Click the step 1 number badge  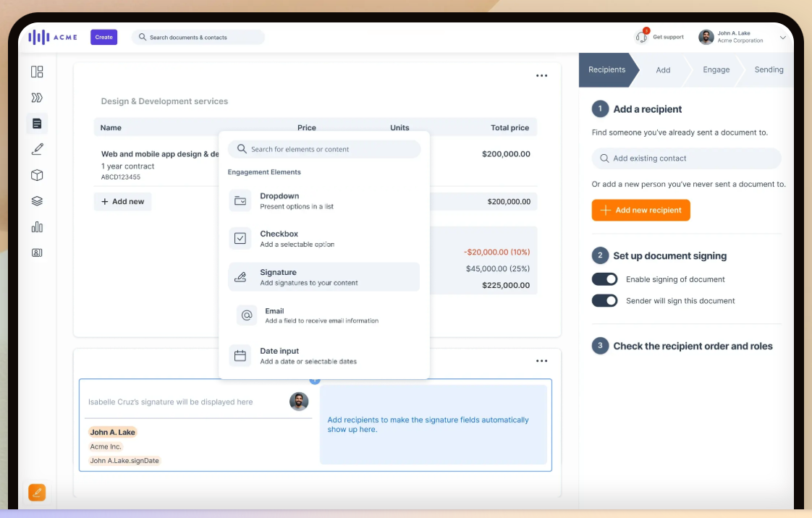[600, 109]
